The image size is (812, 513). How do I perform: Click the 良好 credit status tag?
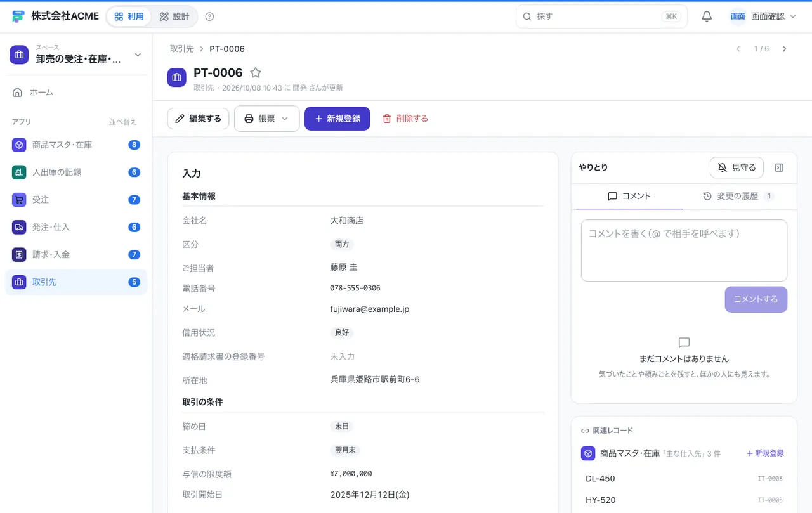tap(342, 332)
